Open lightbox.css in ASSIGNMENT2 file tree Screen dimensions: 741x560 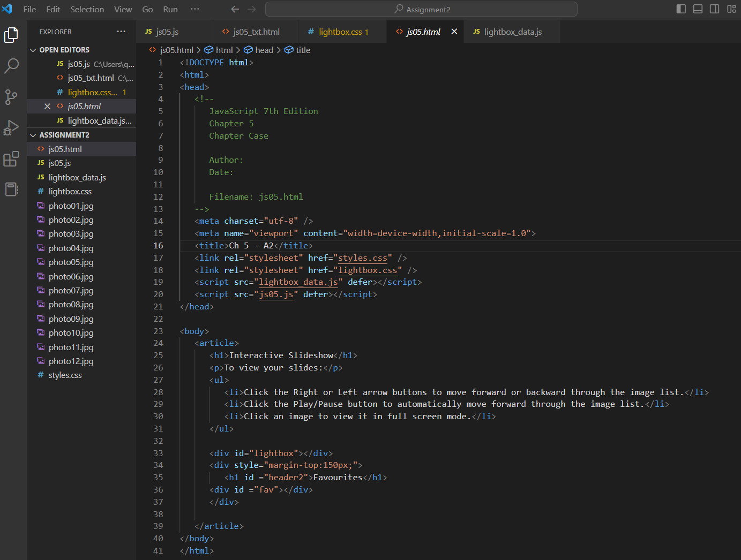click(x=81, y=191)
